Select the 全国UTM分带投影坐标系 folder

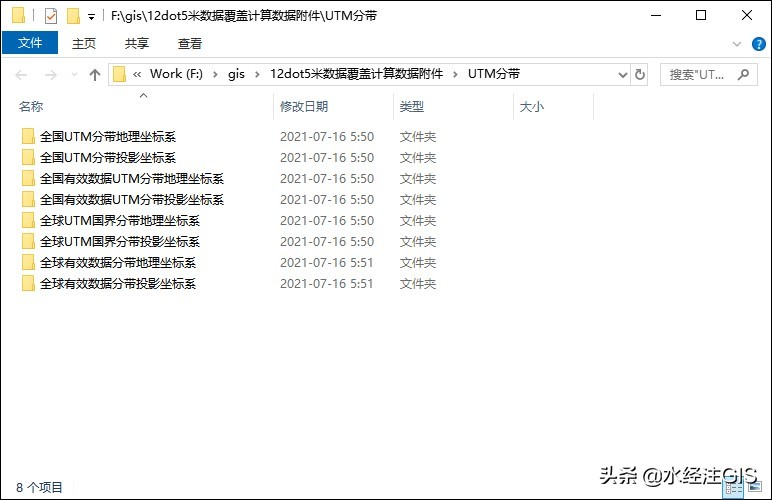(108, 157)
